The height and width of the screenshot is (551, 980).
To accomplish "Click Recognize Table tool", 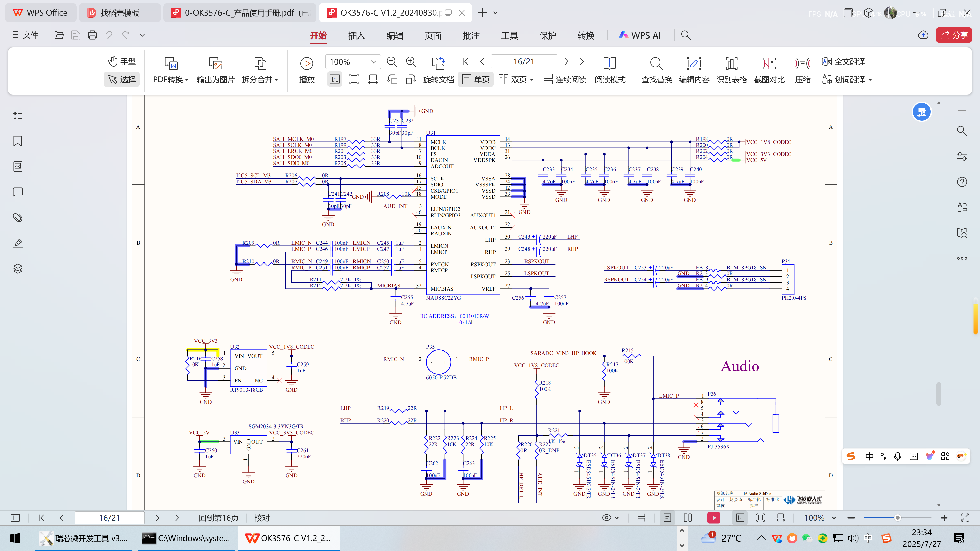I will point(732,70).
